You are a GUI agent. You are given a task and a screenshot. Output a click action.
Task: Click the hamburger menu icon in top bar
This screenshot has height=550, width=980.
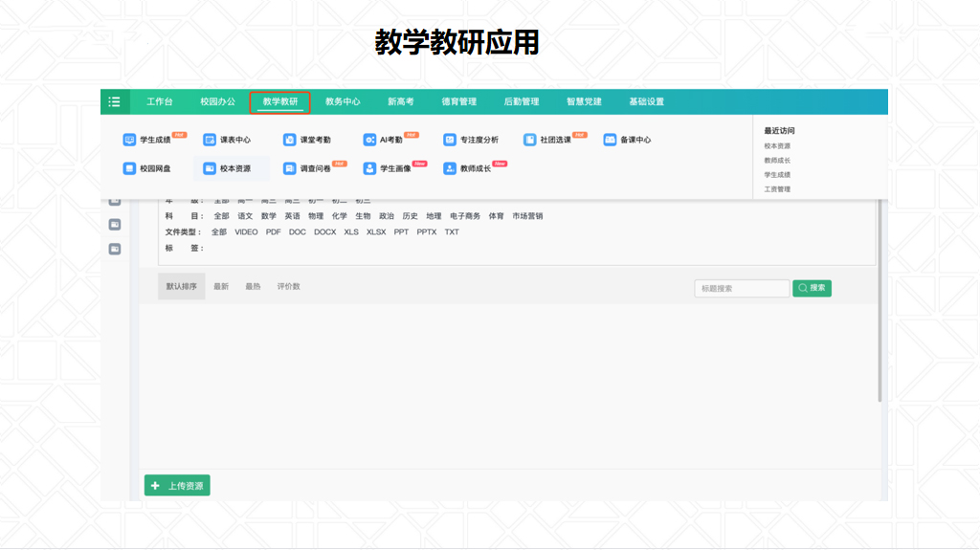(x=114, y=101)
